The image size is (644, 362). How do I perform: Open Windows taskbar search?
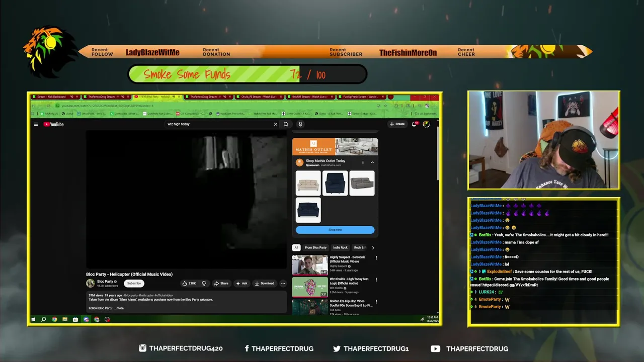click(x=44, y=319)
